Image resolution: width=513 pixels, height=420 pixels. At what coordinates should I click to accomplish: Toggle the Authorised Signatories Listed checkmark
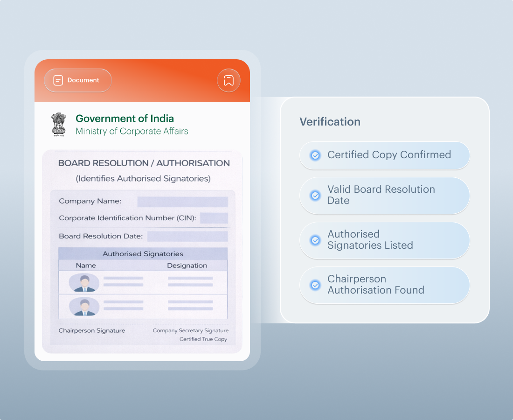315,240
